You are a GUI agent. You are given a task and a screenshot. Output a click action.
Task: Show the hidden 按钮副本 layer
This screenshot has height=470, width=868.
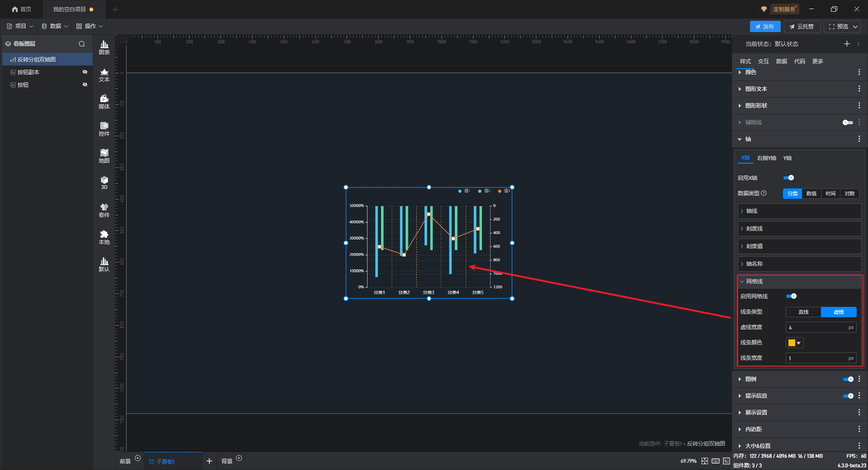point(85,72)
